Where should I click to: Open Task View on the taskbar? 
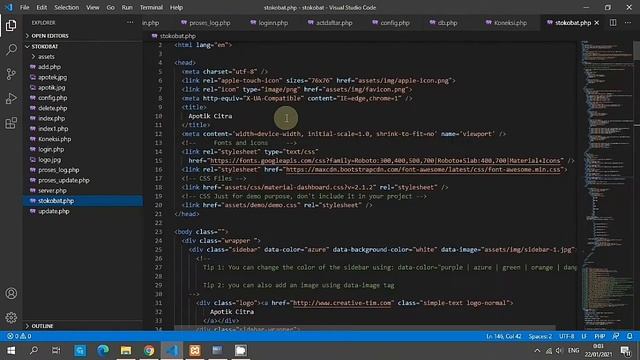(x=56, y=351)
